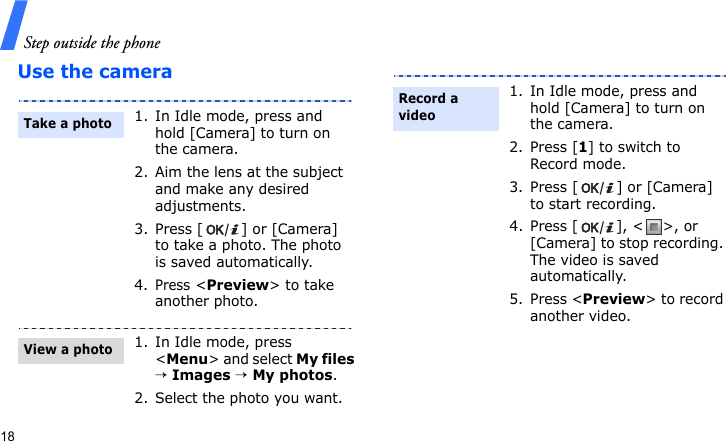Select the "Take a photo" section label
This screenshot has width=726, height=441.
(x=68, y=124)
